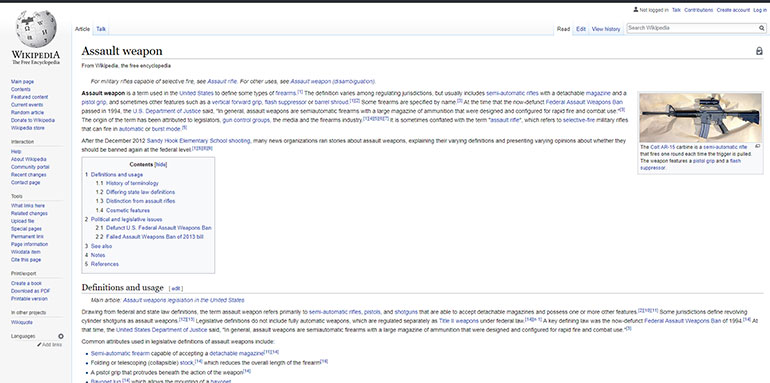
Task: Click Download as PDF link
Action: tap(30, 291)
